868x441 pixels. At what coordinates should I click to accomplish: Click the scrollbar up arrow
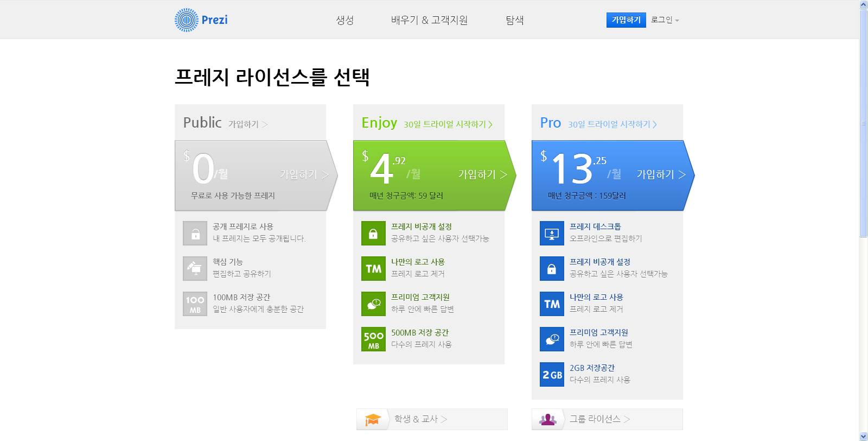click(864, 4)
